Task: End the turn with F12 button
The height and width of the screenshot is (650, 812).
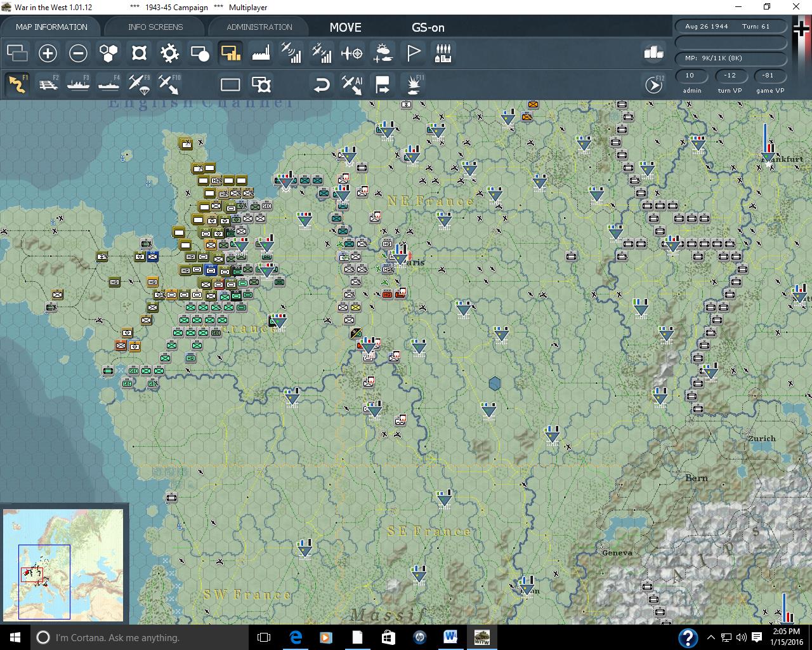Action: [x=654, y=84]
